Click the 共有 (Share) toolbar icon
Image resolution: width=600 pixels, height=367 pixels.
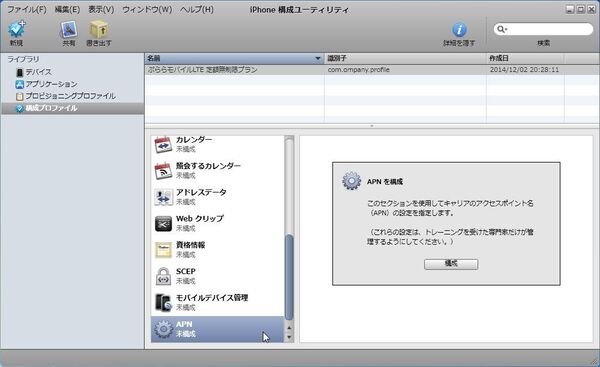(68, 29)
